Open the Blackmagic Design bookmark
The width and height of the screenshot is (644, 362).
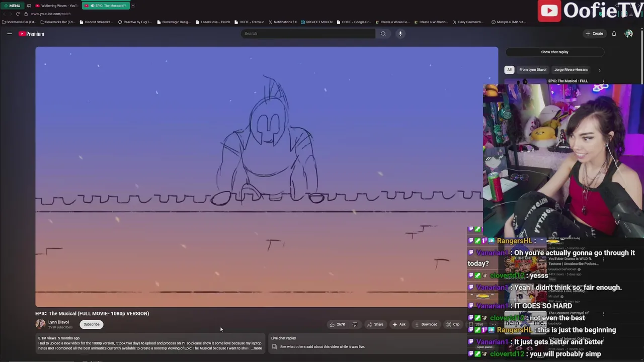[174, 22]
